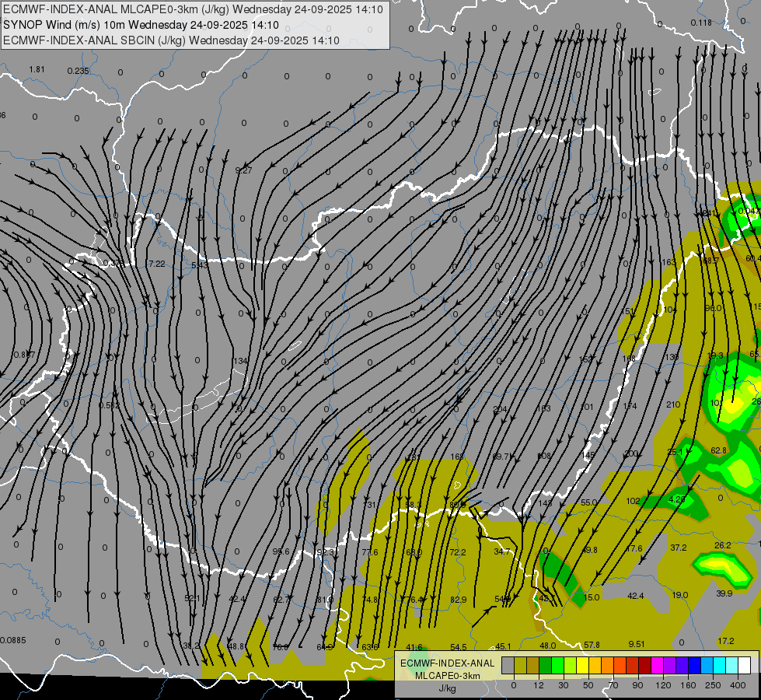This screenshot has width=761, height=700.
Task: Click the 9.27 value on the map
Action: [x=243, y=170]
